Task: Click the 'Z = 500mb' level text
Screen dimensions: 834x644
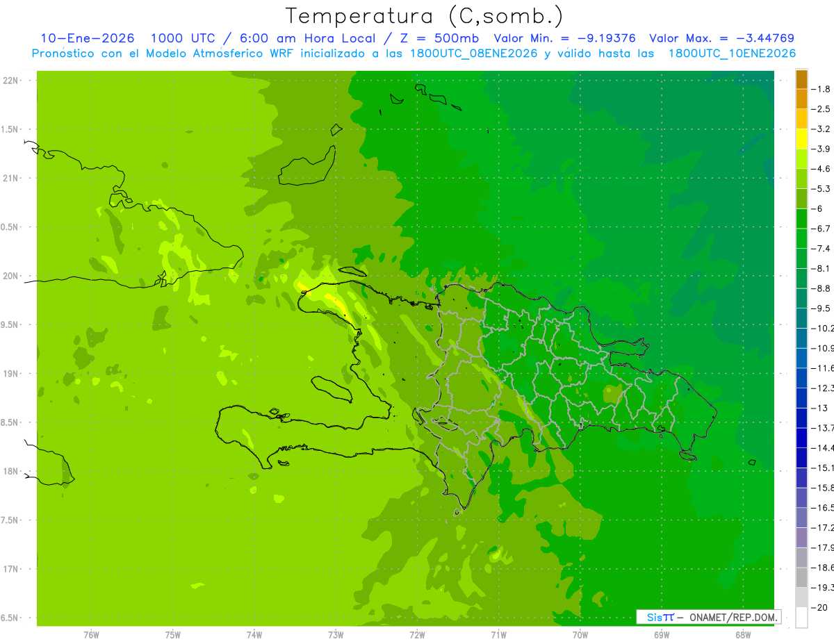Action: (x=439, y=38)
